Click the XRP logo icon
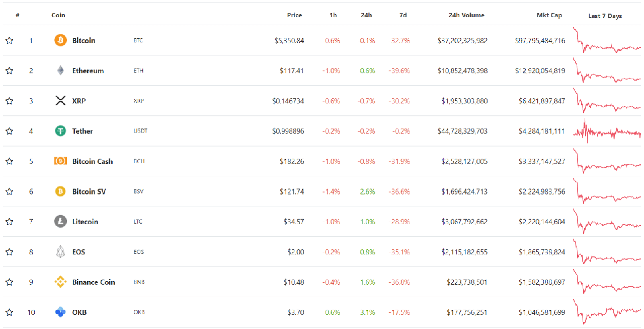The height and width of the screenshot is (329, 644). click(60, 101)
